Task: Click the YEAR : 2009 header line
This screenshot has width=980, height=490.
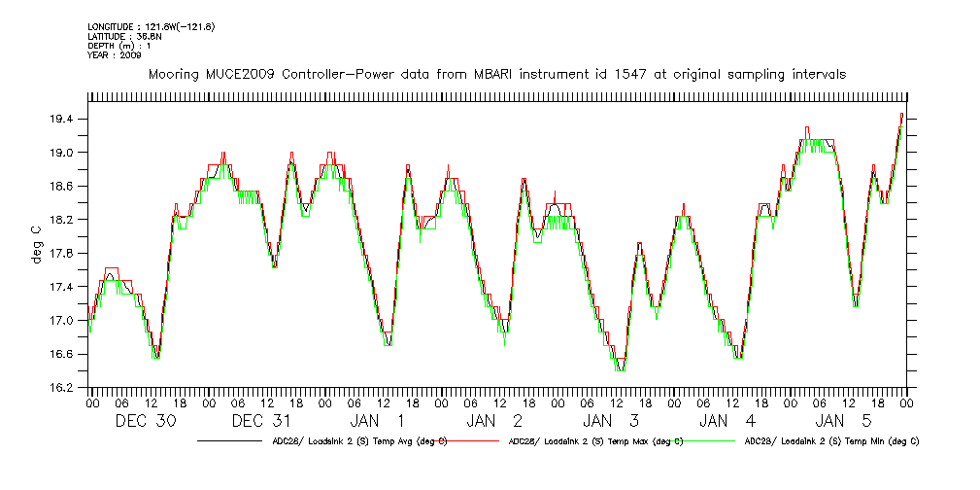Action: (x=115, y=55)
